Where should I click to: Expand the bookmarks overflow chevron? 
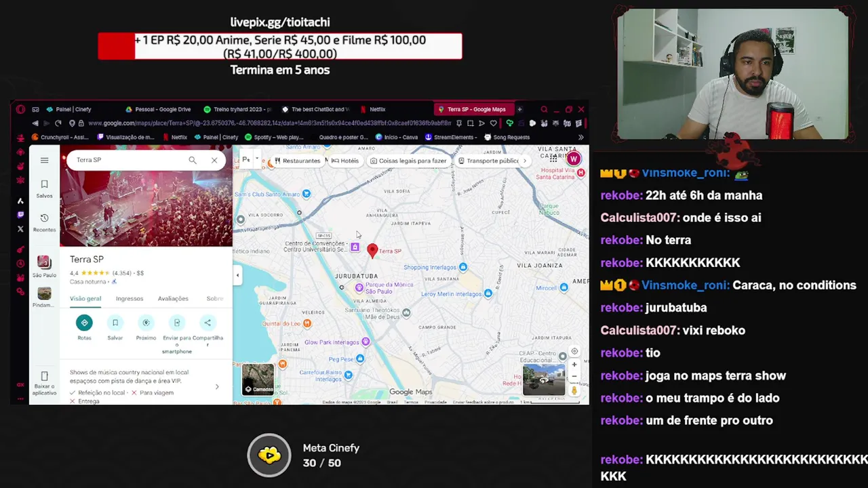[x=580, y=137]
